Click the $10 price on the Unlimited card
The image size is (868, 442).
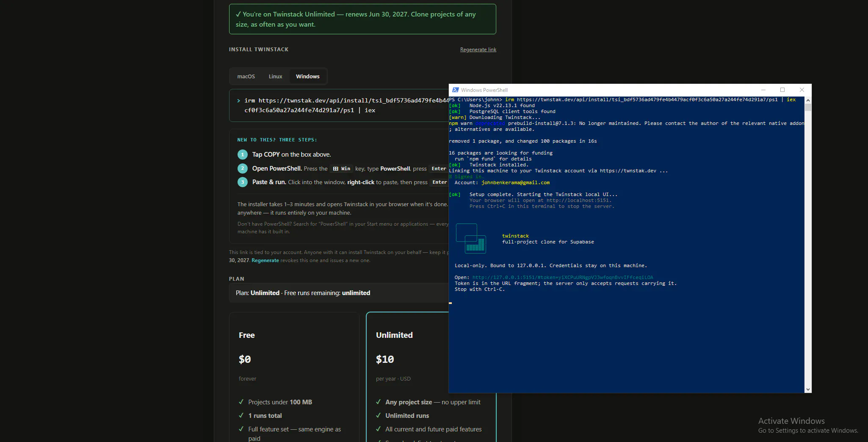pos(385,359)
